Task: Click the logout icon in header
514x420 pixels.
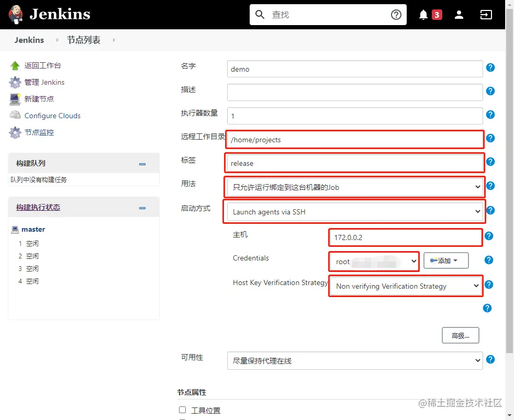Action: [486, 15]
